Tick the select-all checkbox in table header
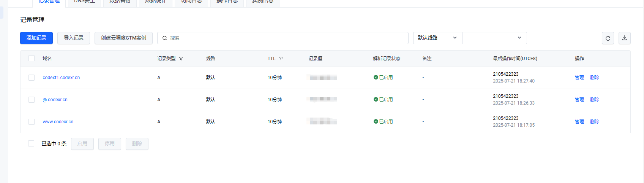Viewport: 644px width, 183px height. tap(32, 58)
